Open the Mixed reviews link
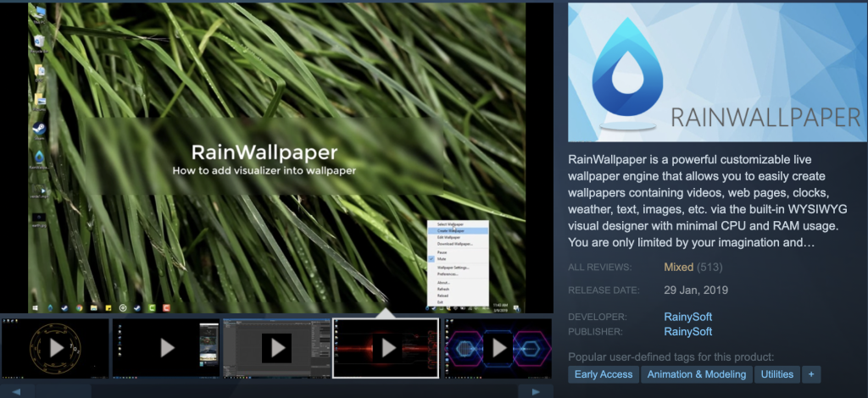This screenshot has width=868, height=398. [679, 267]
